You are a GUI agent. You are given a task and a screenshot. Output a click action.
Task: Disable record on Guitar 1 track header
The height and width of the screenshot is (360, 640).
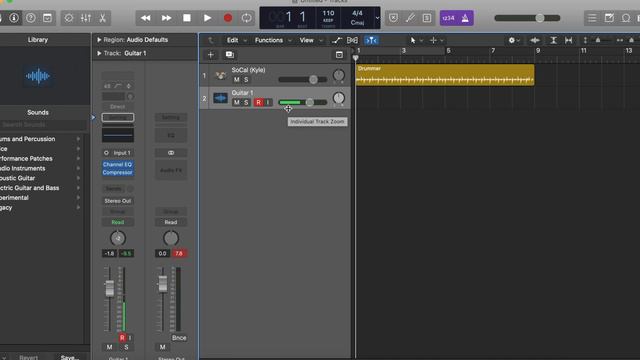tap(258, 102)
